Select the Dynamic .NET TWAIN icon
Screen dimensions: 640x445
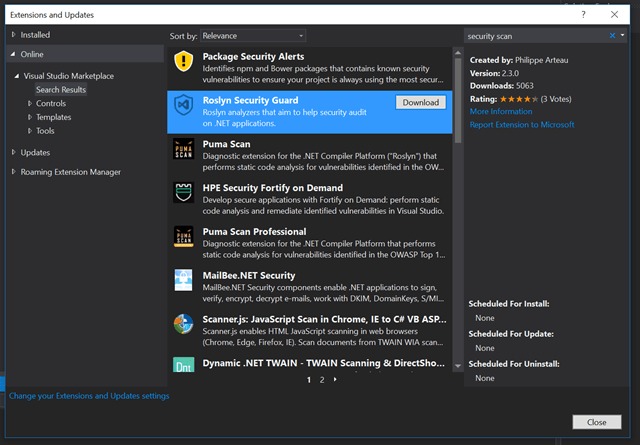[183, 366]
